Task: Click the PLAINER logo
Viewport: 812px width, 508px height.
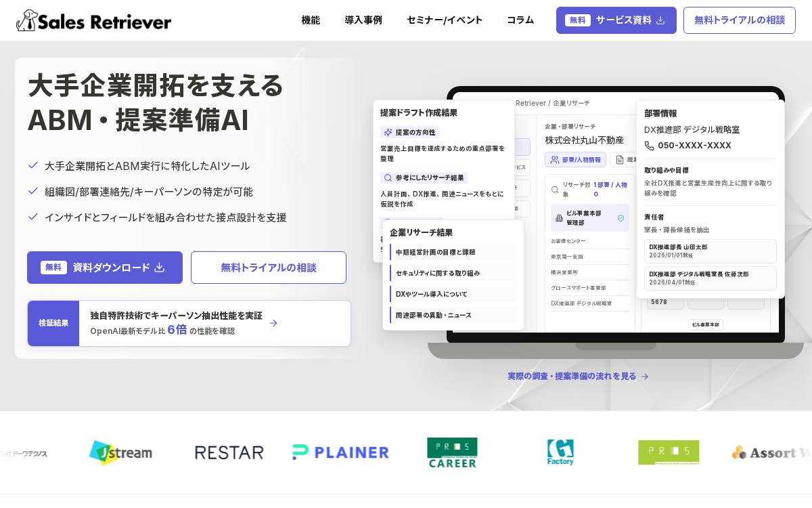Action: 340,452
